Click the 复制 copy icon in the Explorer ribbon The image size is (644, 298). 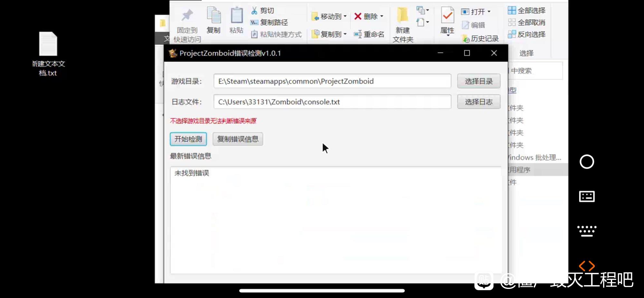[x=213, y=15]
